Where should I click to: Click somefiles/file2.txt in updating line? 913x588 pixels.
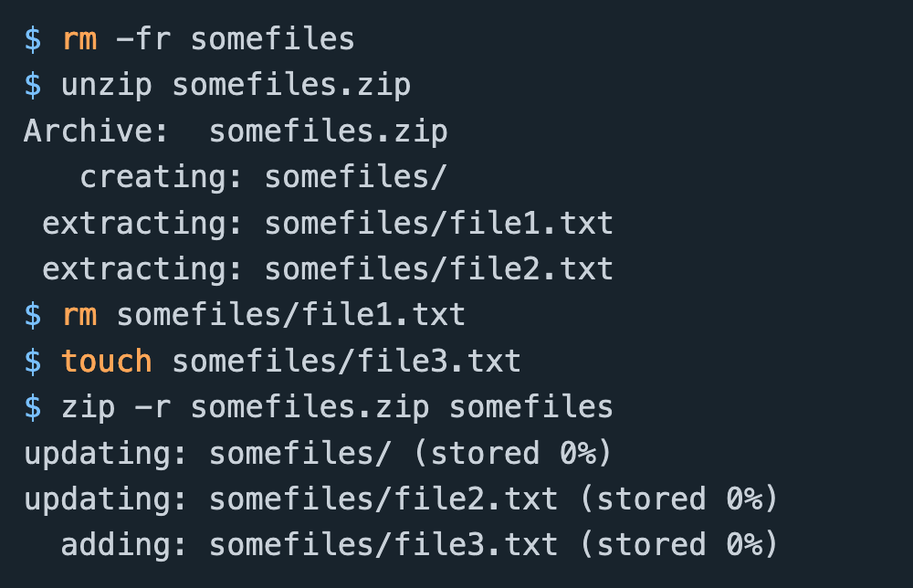383,499
